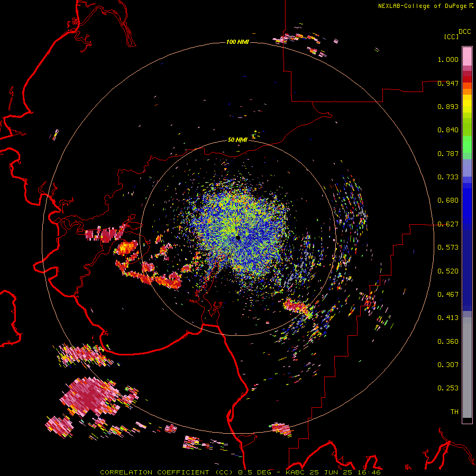The width and height of the screenshot is (476, 476).
Task: Click the pink top segment of color bar
Action: 467,57
